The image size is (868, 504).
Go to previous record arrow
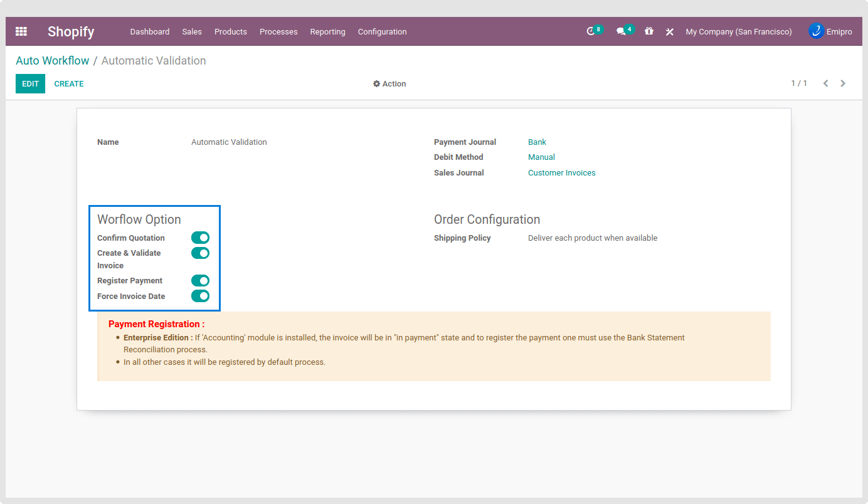(x=825, y=83)
